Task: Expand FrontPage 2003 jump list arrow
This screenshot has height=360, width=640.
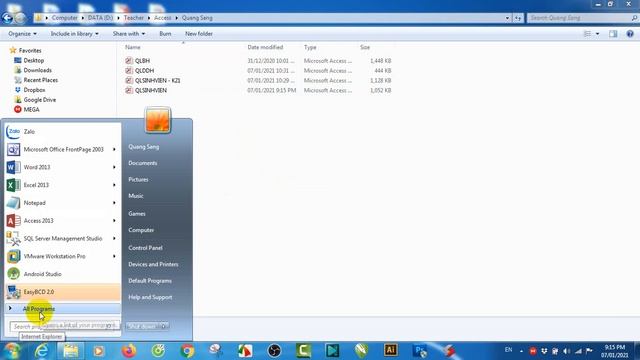Action: pyautogui.click(x=114, y=149)
